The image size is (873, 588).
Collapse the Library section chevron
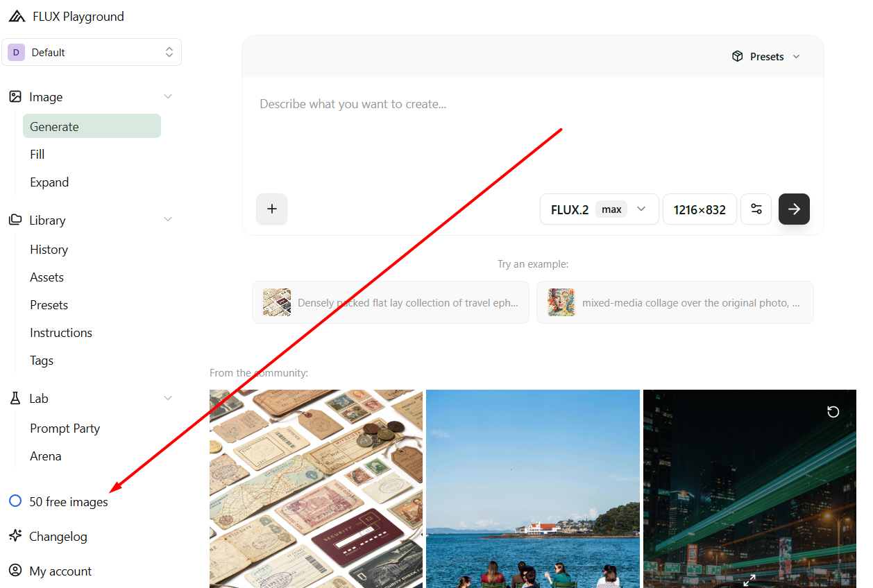click(x=167, y=220)
